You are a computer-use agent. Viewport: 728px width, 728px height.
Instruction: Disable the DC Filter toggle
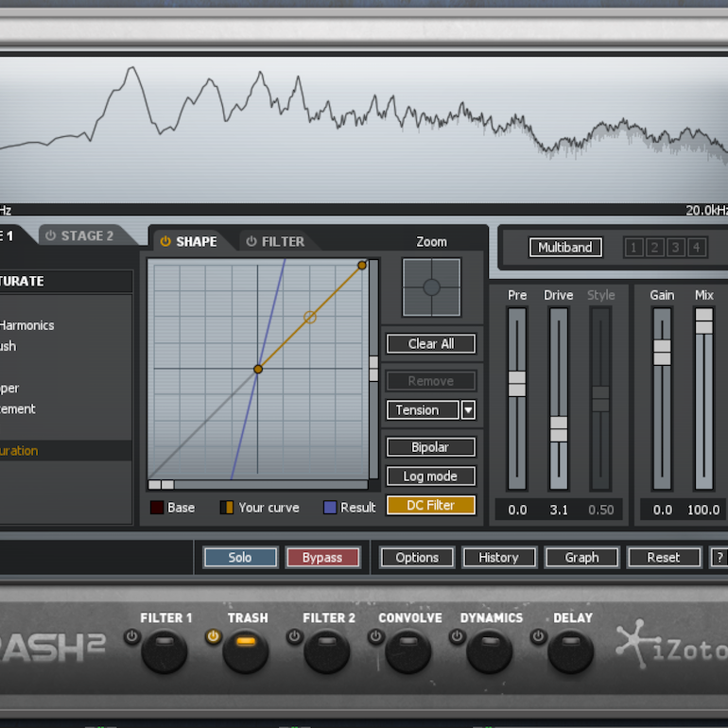[430, 506]
